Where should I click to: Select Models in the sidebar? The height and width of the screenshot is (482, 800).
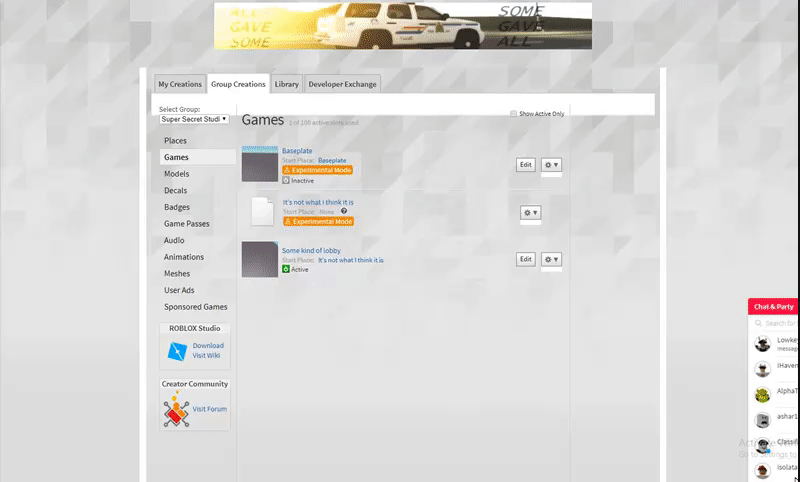(177, 173)
